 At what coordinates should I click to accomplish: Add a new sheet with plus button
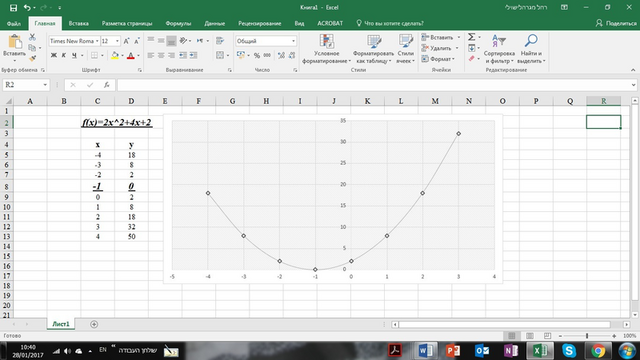point(94,324)
